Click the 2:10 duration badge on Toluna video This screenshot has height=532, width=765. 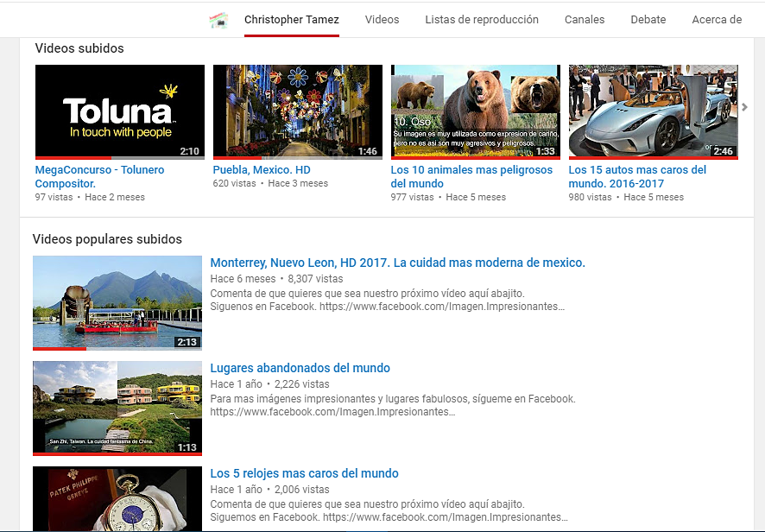(x=189, y=151)
